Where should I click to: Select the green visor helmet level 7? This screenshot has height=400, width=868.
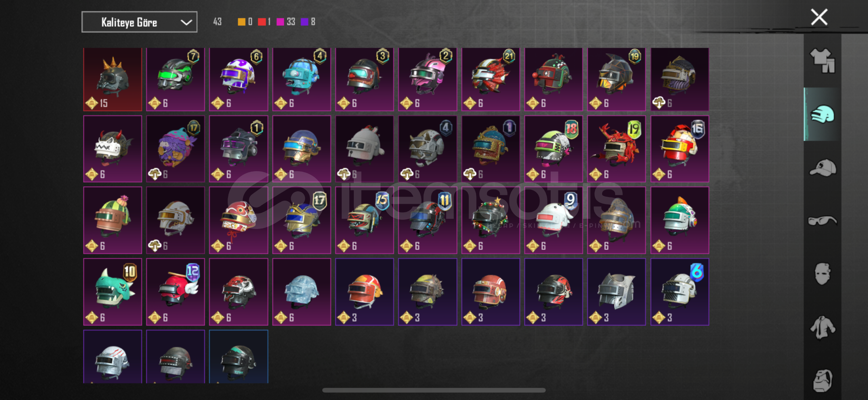(175, 79)
